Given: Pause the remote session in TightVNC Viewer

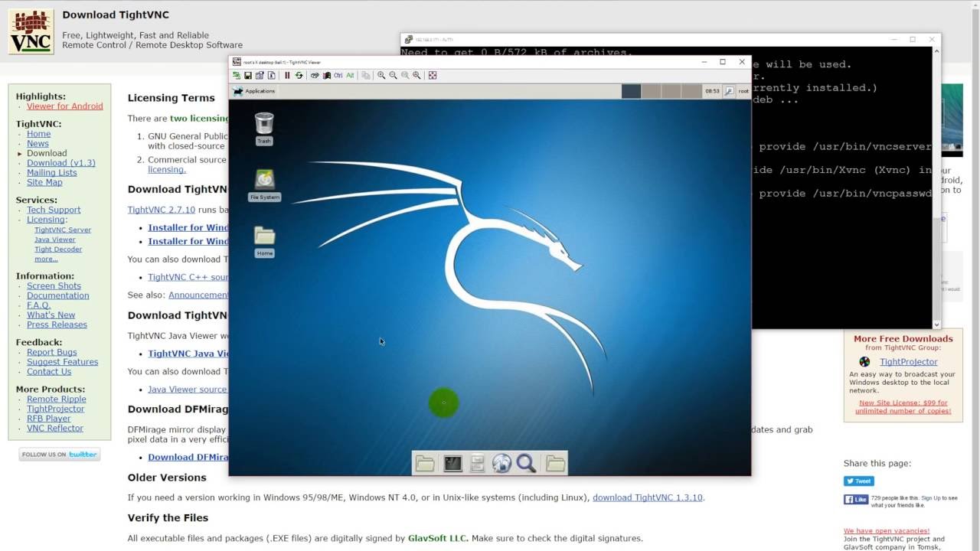Looking at the screenshot, I should point(287,75).
